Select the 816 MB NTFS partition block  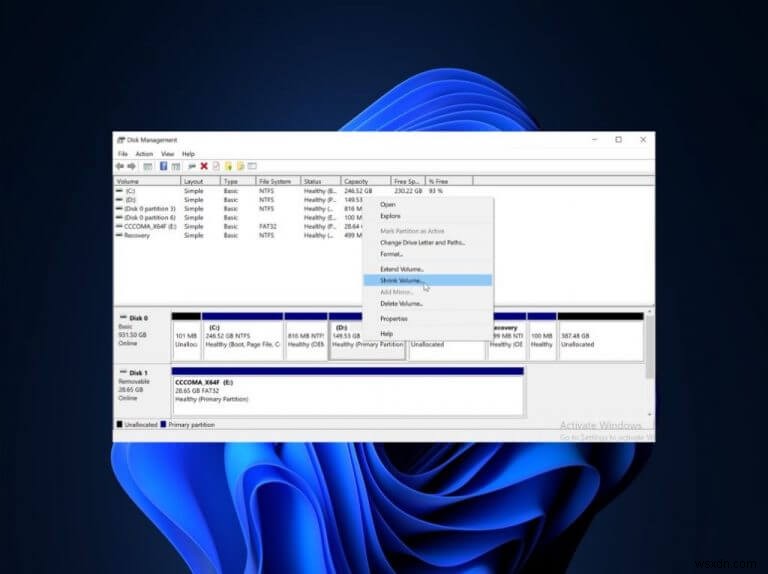pyautogui.click(x=306, y=336)
